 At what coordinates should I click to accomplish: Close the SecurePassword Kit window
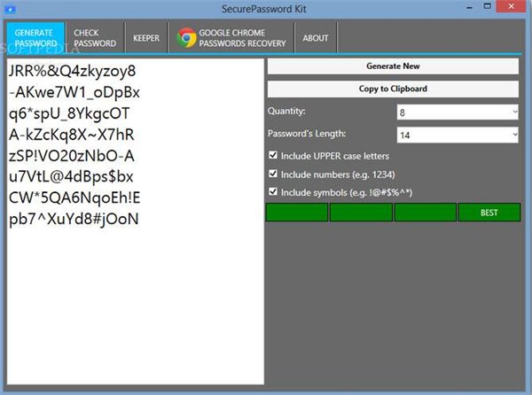click(x=512, y=6)
